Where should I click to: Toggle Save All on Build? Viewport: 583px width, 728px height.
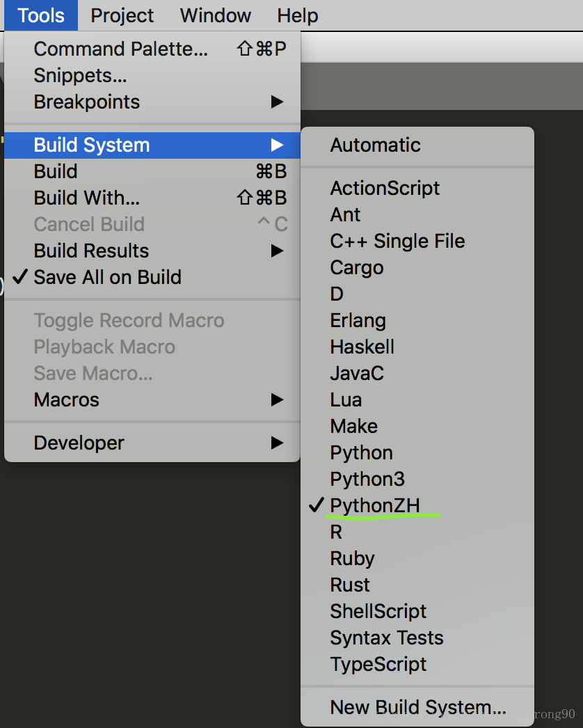click(152, 277)
